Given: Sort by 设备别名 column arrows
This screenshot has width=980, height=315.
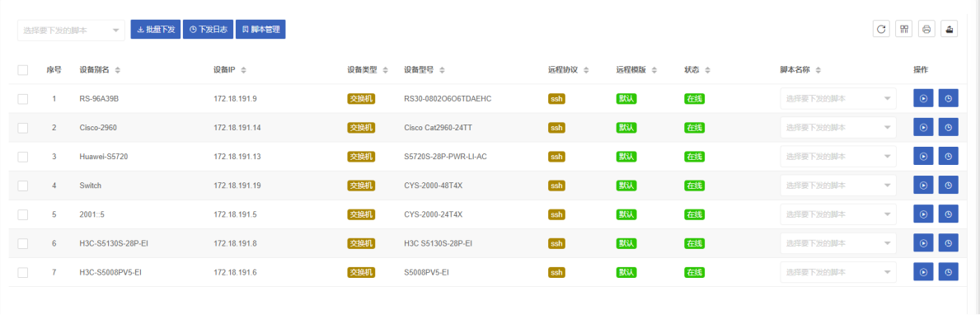Looking at the screenshot, I should [118, 70].
